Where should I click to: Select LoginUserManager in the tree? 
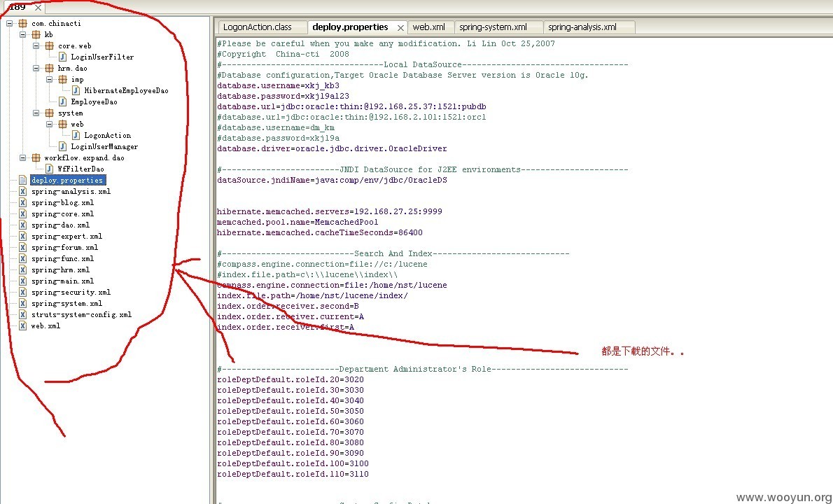click(x=104, y=146)
